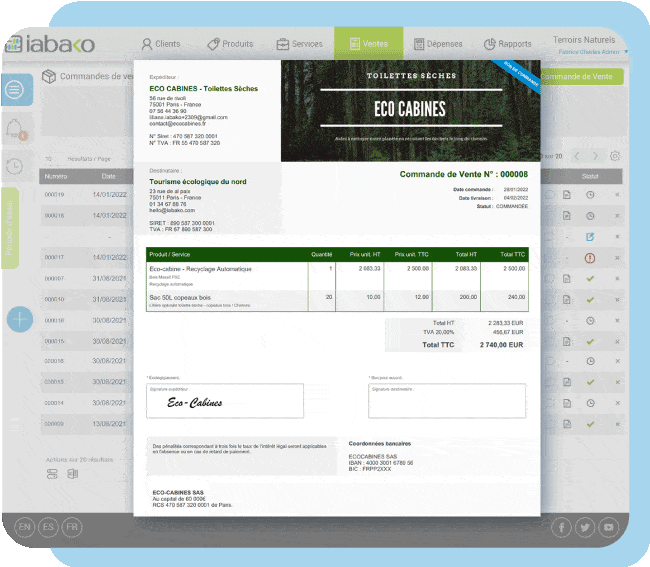The image size is (650, 567).
Task: Open the Clients menu
Action: pyautogui.click(x=161, y=44)
